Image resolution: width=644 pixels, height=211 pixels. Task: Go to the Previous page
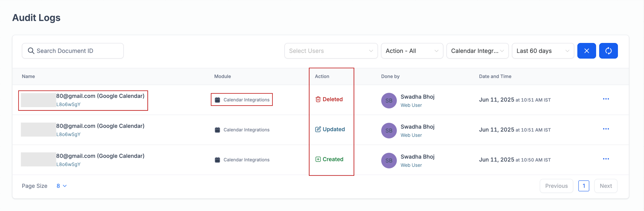(556, 186)
